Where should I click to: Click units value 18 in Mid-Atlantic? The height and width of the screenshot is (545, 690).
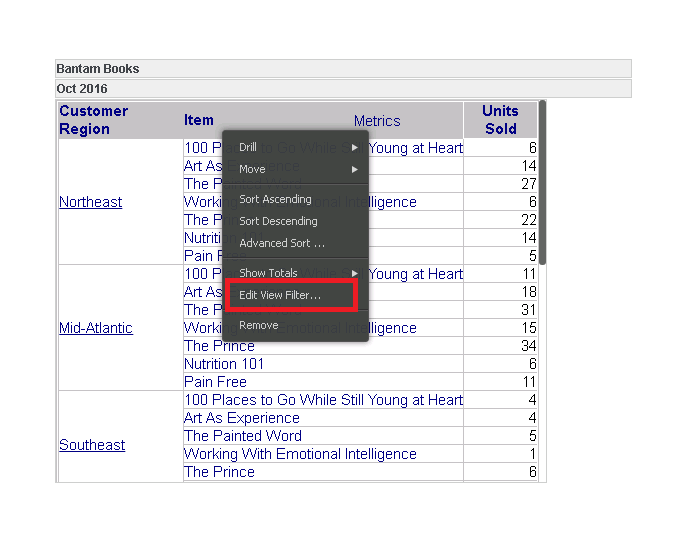click(529, 292)
